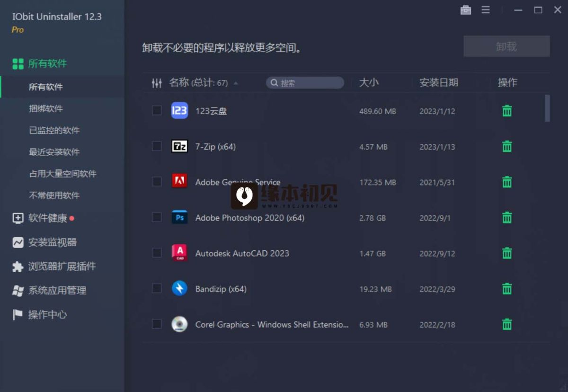Click the AutoCAD app icon
The height and width of the screenshot is (392, 568).
179,253
